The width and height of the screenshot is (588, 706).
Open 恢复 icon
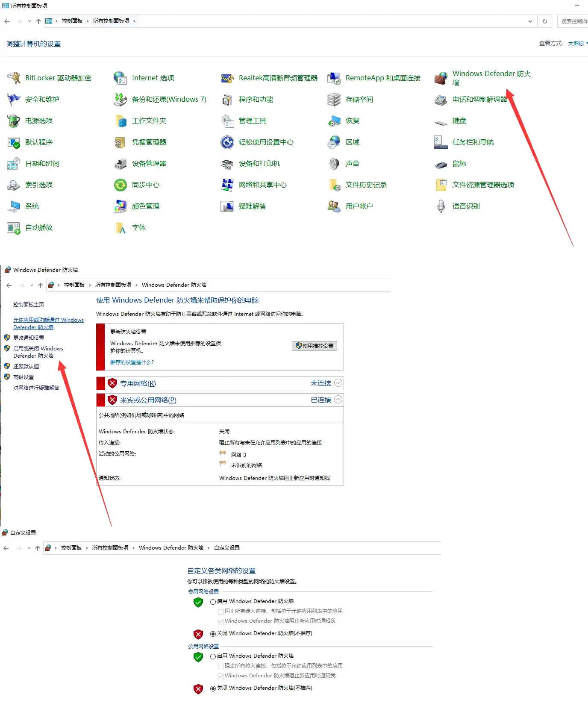pyautogui.click(x=334, y=121)
